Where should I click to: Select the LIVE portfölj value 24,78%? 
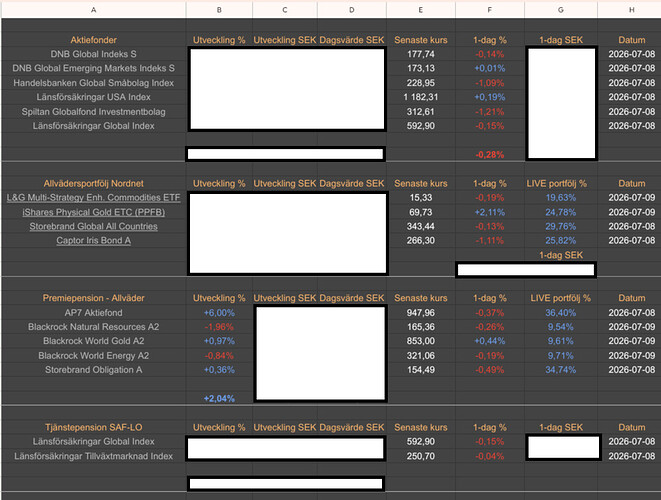coord(561,212)
